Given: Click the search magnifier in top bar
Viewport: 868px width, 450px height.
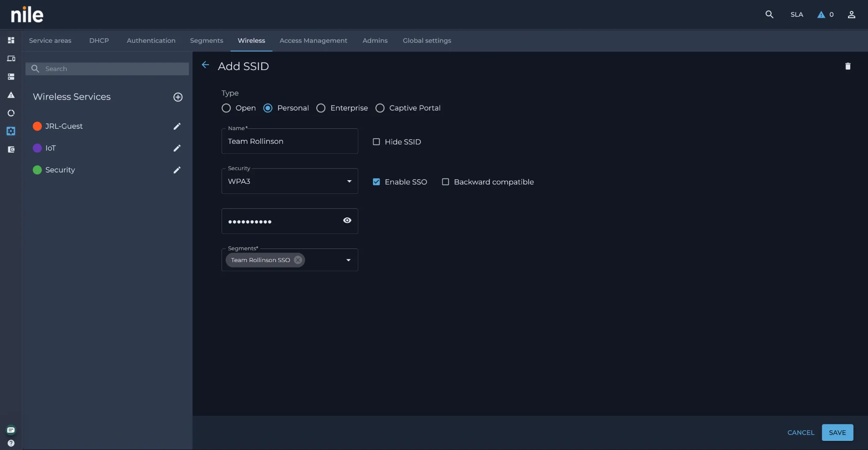Looking at the screenshot, I should pos(769,15).
